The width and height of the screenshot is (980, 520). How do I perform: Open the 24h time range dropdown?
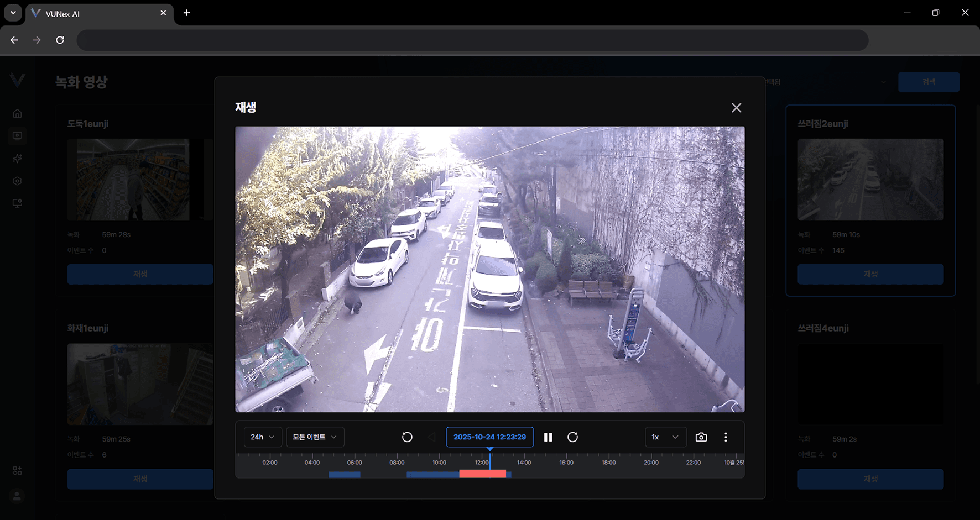(263, 437)
